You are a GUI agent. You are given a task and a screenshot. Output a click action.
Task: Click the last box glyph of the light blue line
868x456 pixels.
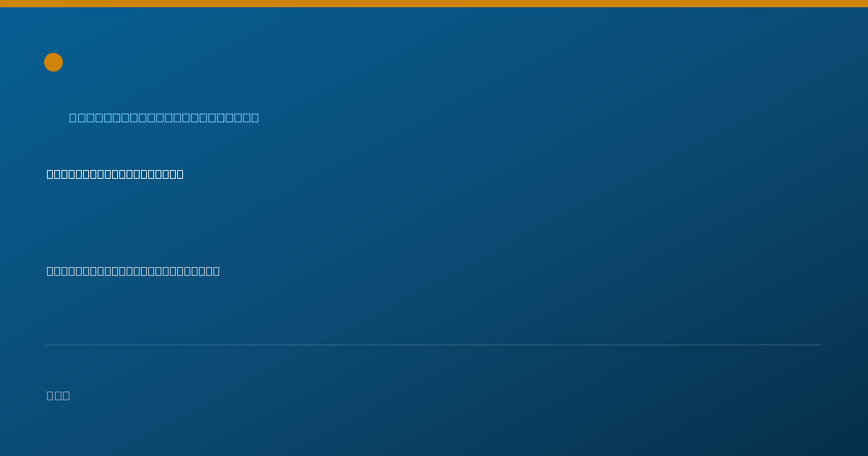click(255, 117)
